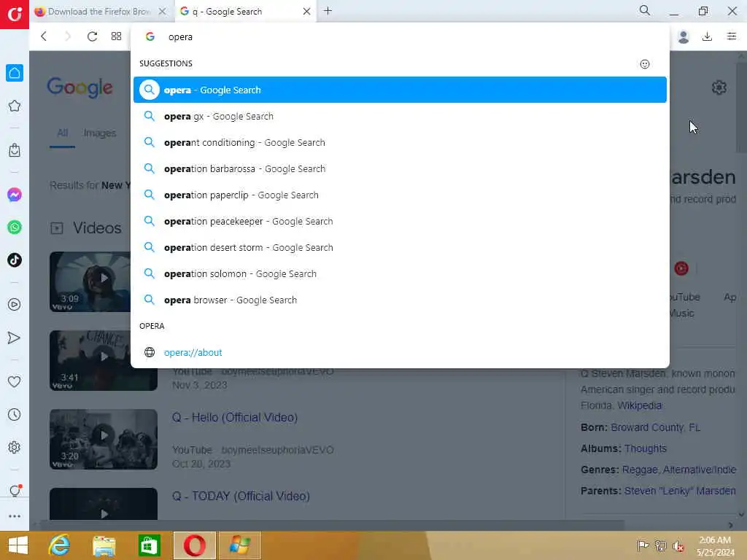Viewport: 747px width, 560px height.
Task: Open File Explorer from the taskbar
Action: pyautogui.click(x=104, y=545)
